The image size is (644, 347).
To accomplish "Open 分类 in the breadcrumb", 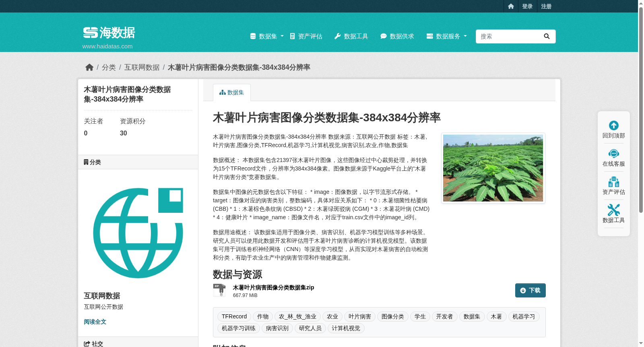I will [x=109, y=67].
